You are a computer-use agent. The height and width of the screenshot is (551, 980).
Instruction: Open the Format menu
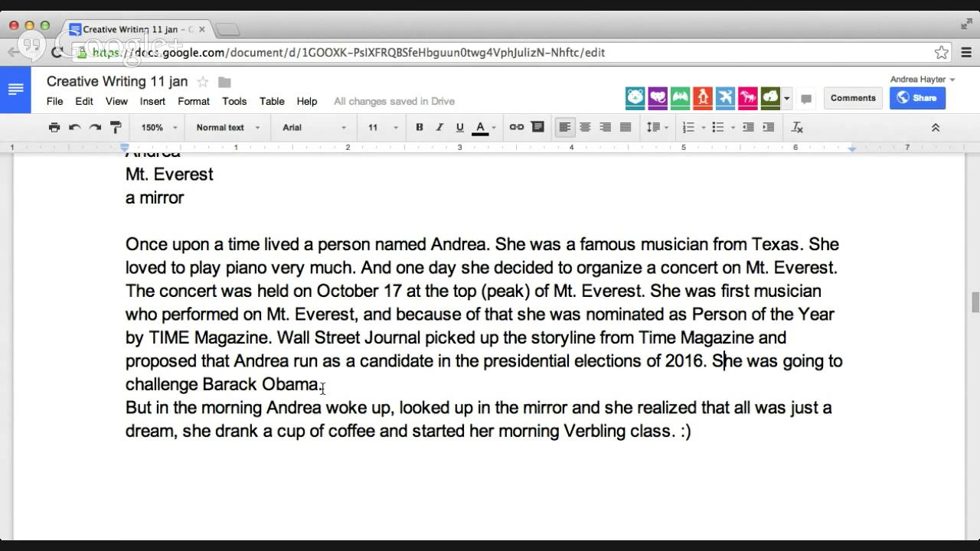(x=194, y=101)
